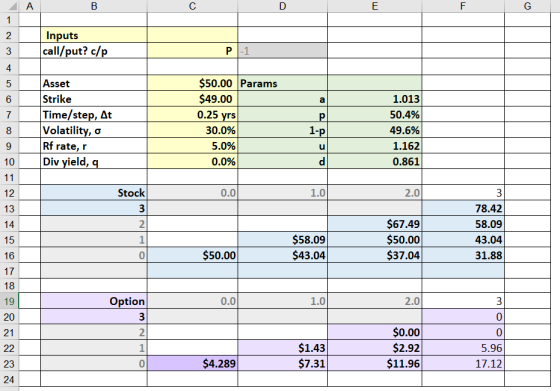Select stock cell 58.09 in column F

tap(463, 224)
